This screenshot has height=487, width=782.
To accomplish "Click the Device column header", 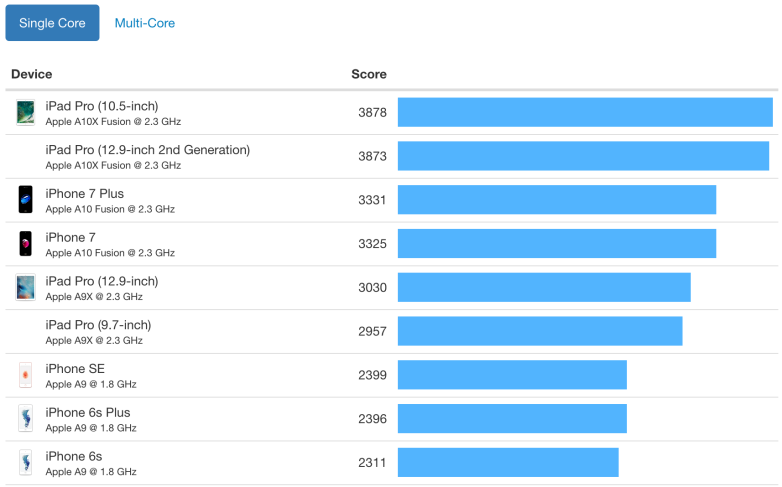I will pyautogui.click(x=32, y=74).
